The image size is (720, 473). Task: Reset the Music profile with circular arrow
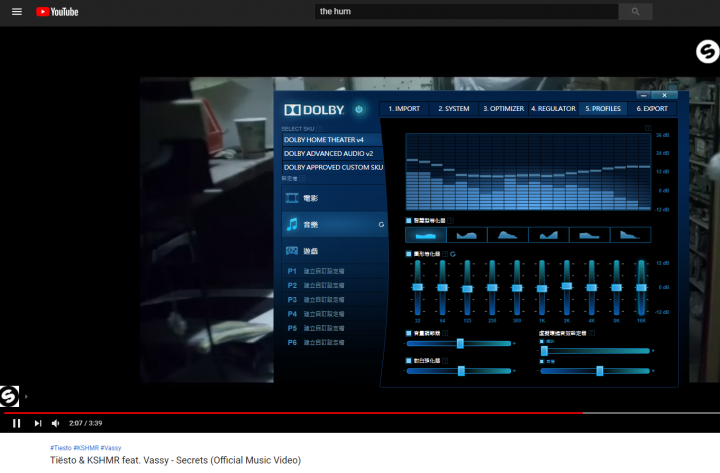pyautogui.click(x=381, y=225)
